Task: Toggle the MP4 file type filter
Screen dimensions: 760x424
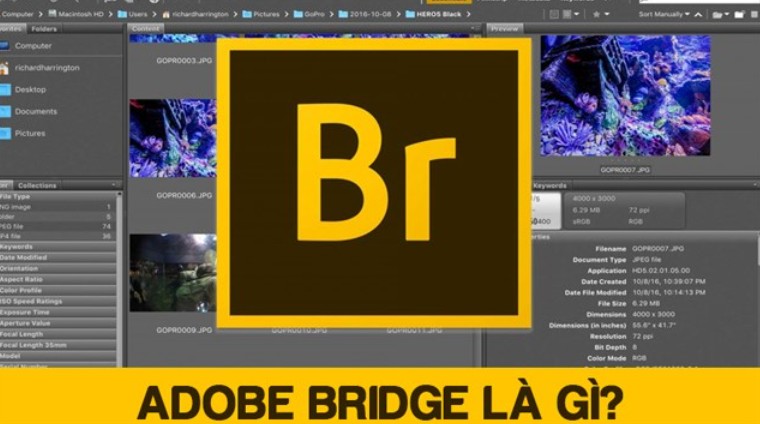Action: coord(56,236)
